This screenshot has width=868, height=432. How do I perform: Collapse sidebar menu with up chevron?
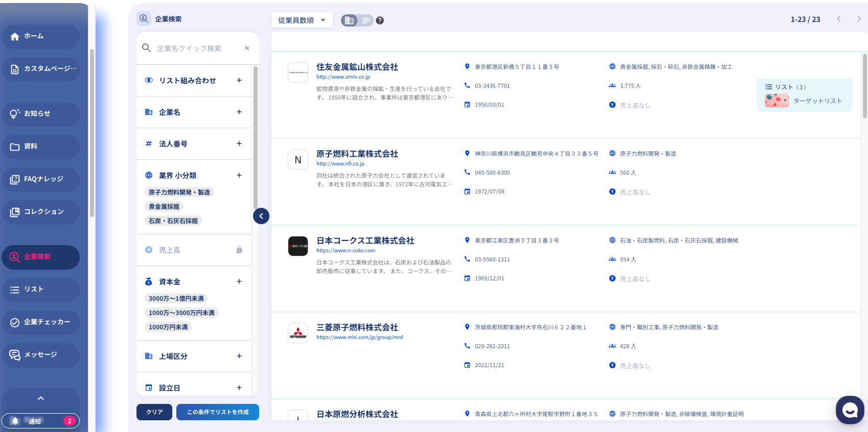41,398
